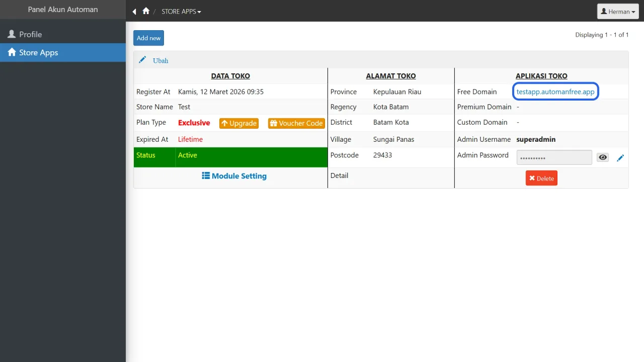This screenshot has width=644, height=362.
Task: Click the Lifetime expiry value
Action: pos(190,139)
